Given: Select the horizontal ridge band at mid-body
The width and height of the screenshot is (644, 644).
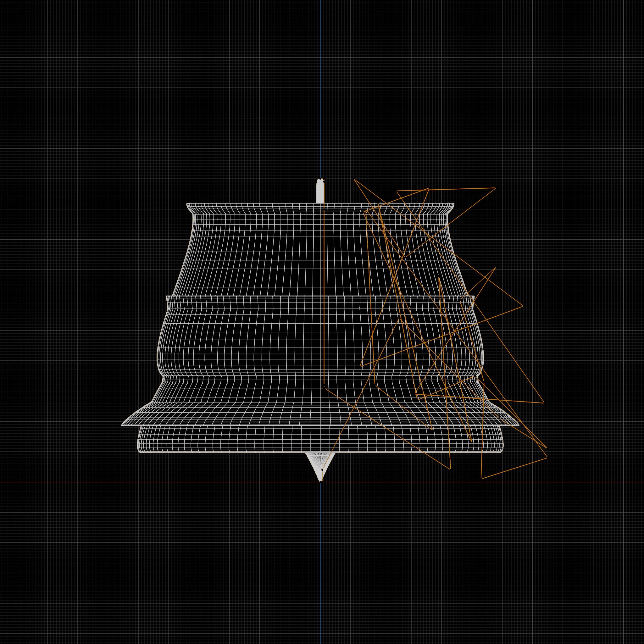Looking at the screenshot, I should click(x=320, y=302).
